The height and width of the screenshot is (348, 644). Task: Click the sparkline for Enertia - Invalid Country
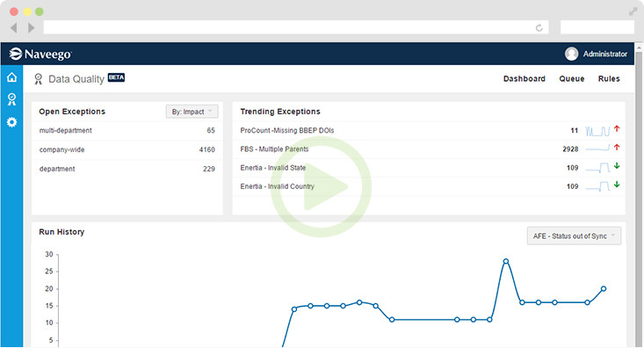pyautogui.click(x=597, y=186)
